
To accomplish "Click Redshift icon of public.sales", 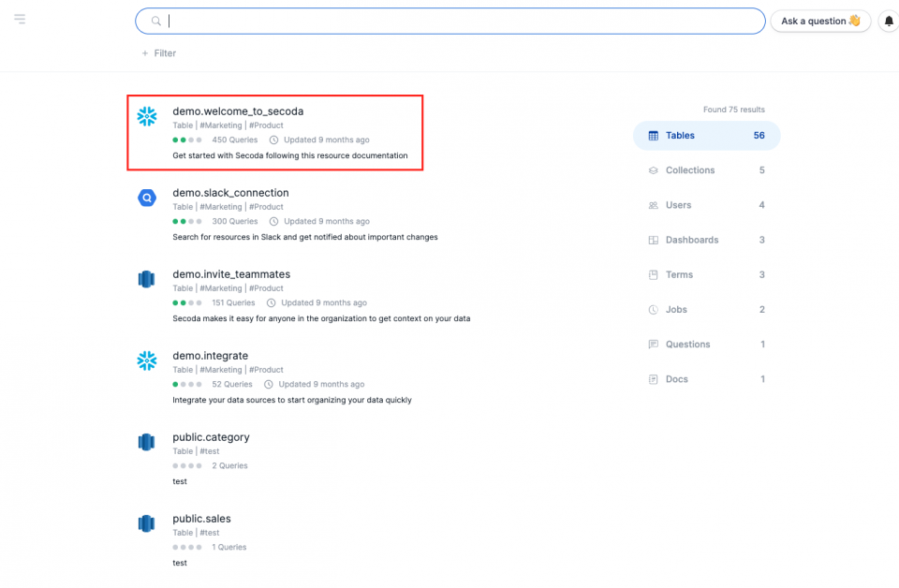I will [x=147, y=523].
